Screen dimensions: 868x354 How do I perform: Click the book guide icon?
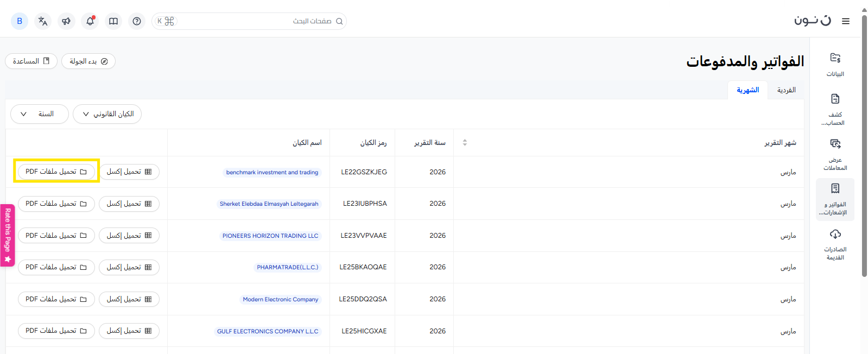113,21
